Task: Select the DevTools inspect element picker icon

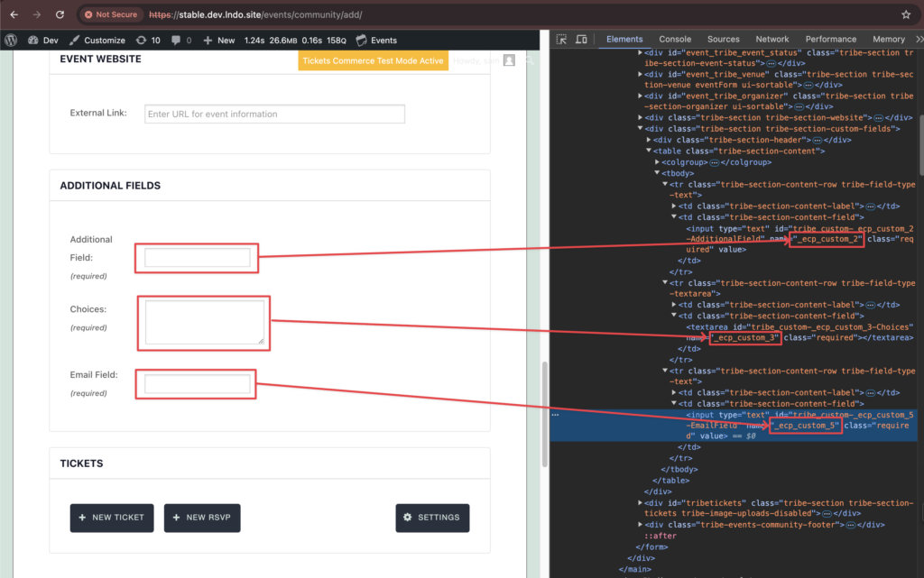Action: coord(561,40)
